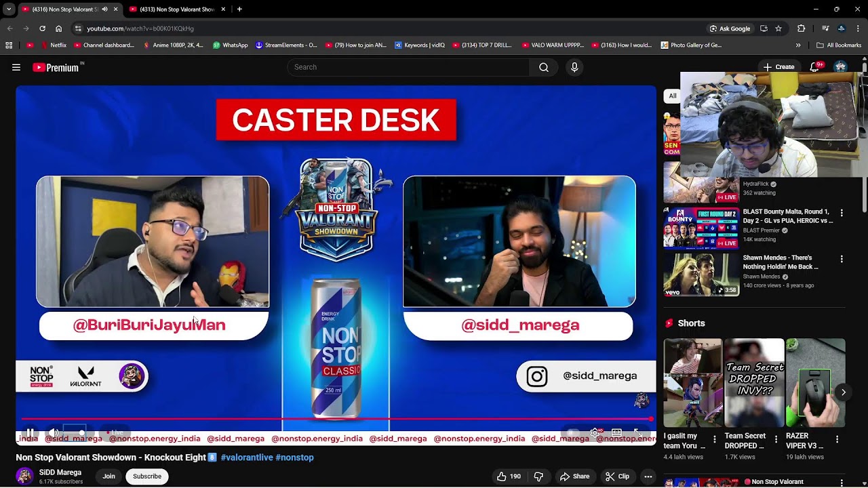This screenshot has height=488, width=868.
Task: Go to YouTube Premium home logo
Action: 58,67
